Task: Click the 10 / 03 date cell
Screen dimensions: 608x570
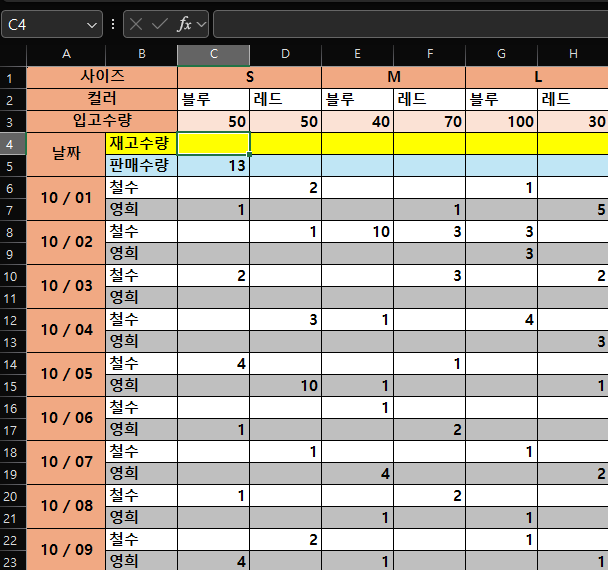Action: coord(66,286)
